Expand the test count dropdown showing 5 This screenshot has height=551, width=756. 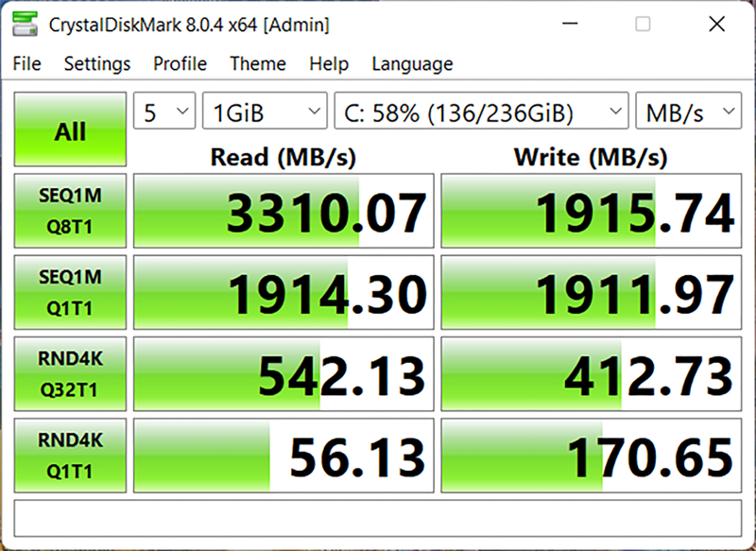(x=164, y=111)
